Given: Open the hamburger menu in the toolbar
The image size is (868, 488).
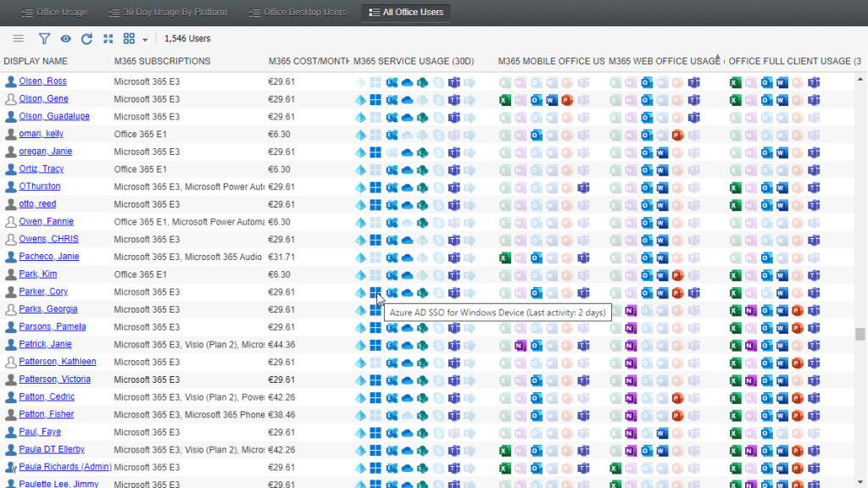Looking at the screenshot, I should (x=19, y=39).
